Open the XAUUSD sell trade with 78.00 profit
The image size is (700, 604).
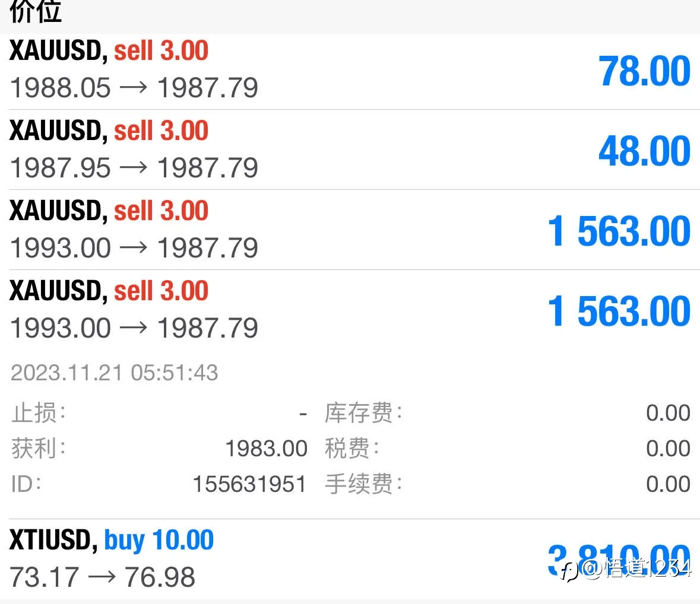[350, 71]
